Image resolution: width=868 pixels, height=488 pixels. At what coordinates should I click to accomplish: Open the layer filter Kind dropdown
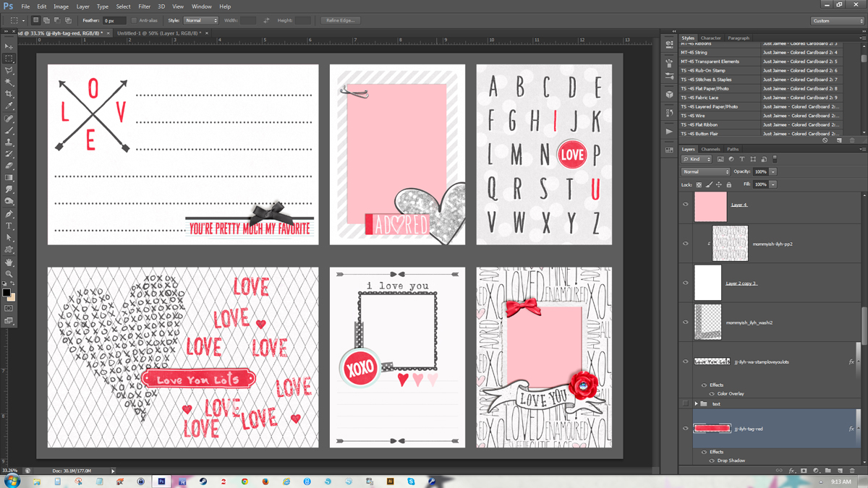tap(697, 159)
